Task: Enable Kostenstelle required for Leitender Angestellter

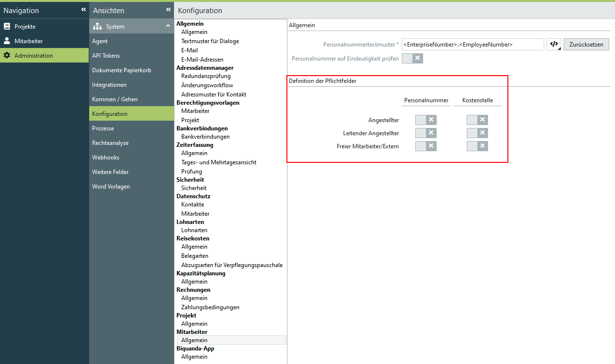Action: 477,133
